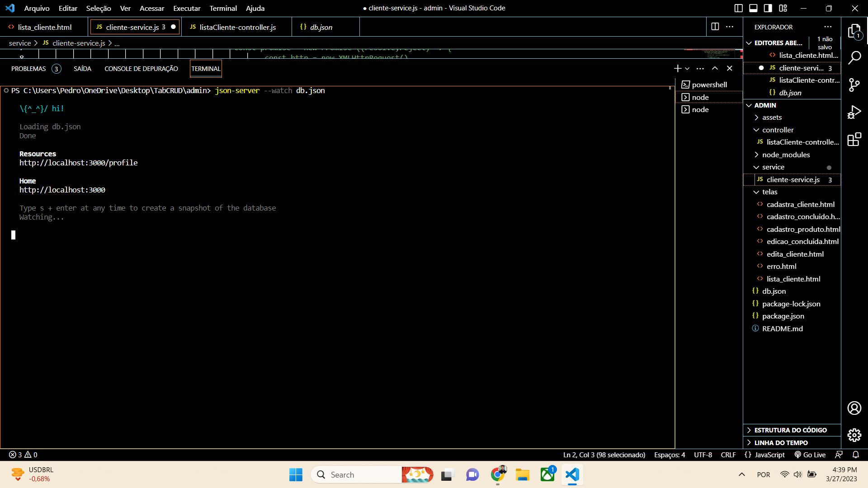
Task: Switch to SAÍDA panel tab
Action: pos(82,69)
